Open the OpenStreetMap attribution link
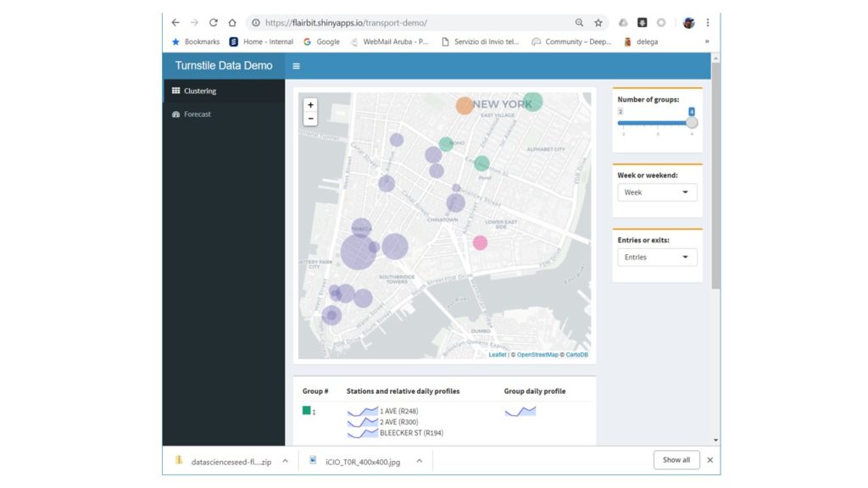This screenshot has height=488, width=868. click(x=537, y=355)
